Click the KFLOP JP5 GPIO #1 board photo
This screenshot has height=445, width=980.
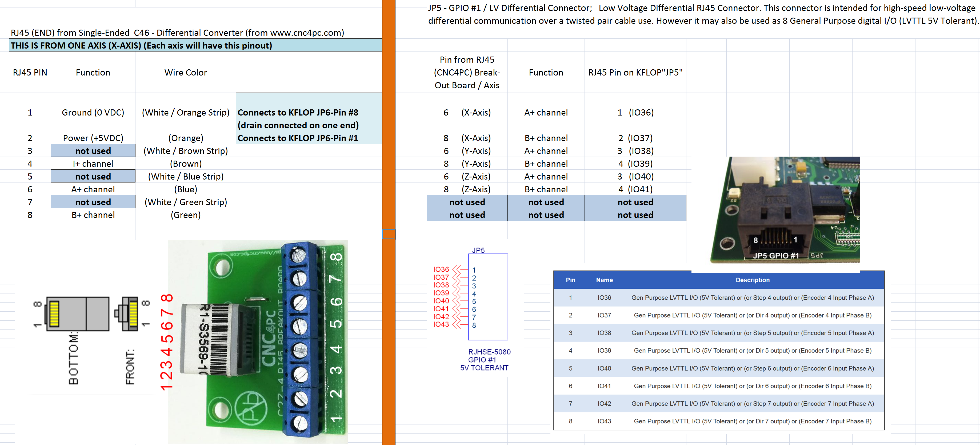[785, 209]
